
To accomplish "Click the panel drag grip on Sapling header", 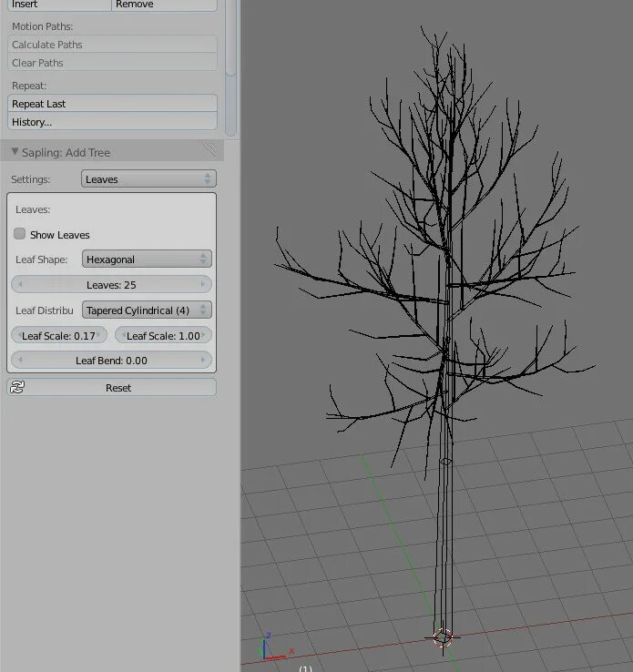I will pos(209,149).
